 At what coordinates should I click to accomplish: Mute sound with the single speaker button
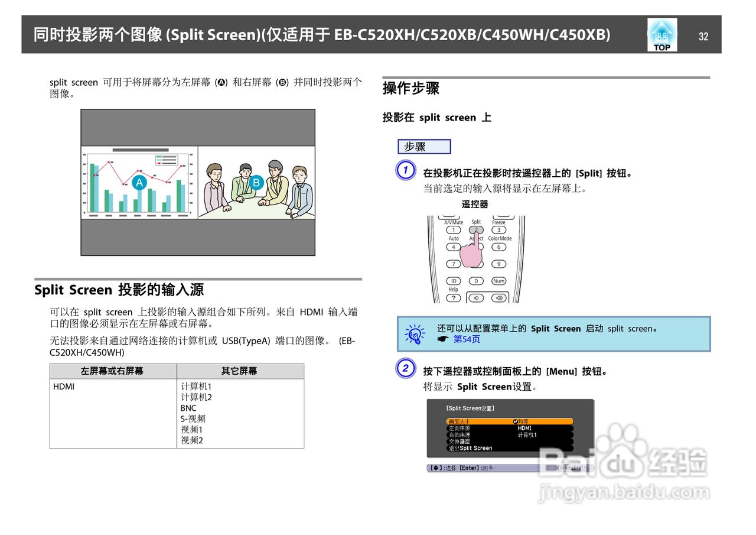pyautogui.click(x=477, y=298)
